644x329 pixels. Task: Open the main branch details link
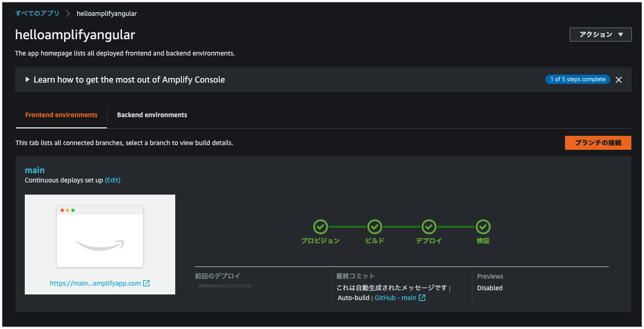click(x=35, y=170)
